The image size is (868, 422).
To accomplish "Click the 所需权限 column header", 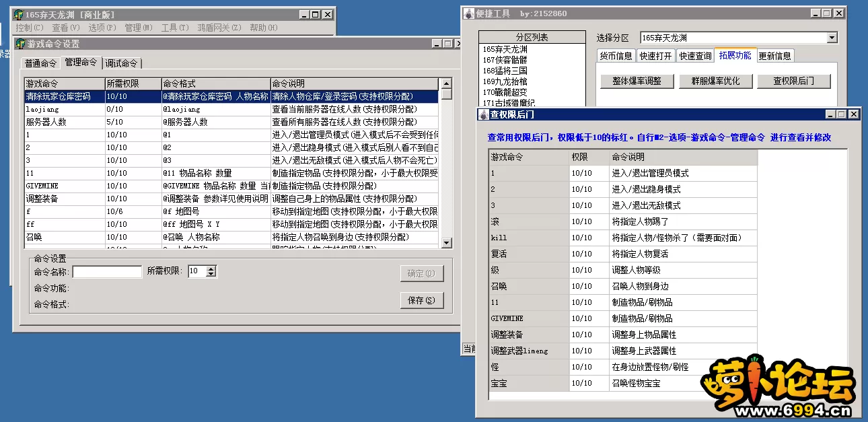I will 133,84.
